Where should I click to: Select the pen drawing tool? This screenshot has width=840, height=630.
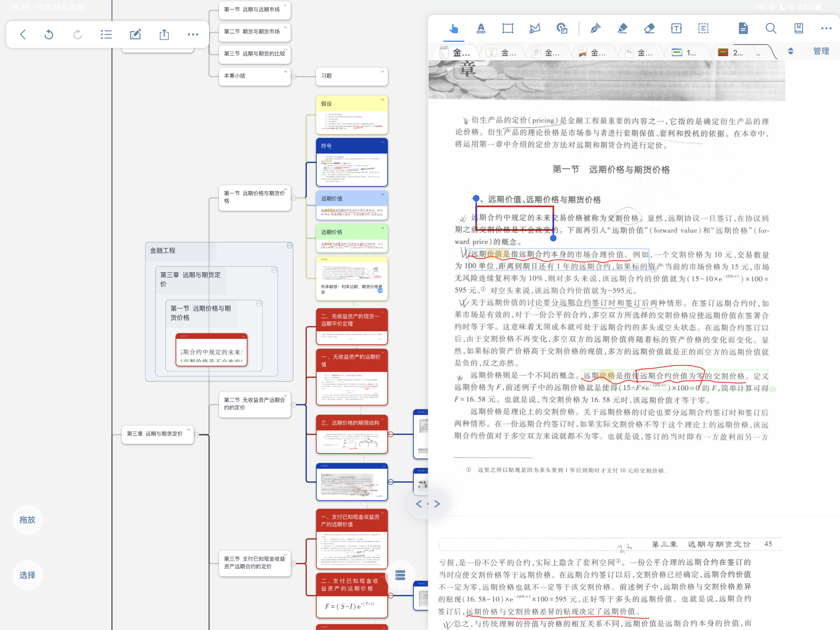click(595, 29)
